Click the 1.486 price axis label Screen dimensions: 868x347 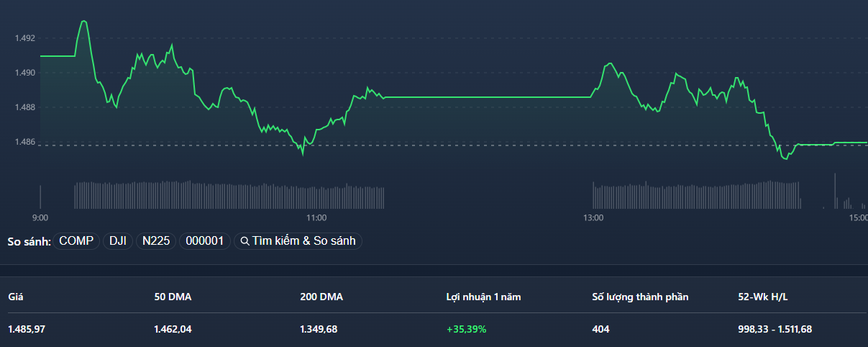(x=25, y=142)
